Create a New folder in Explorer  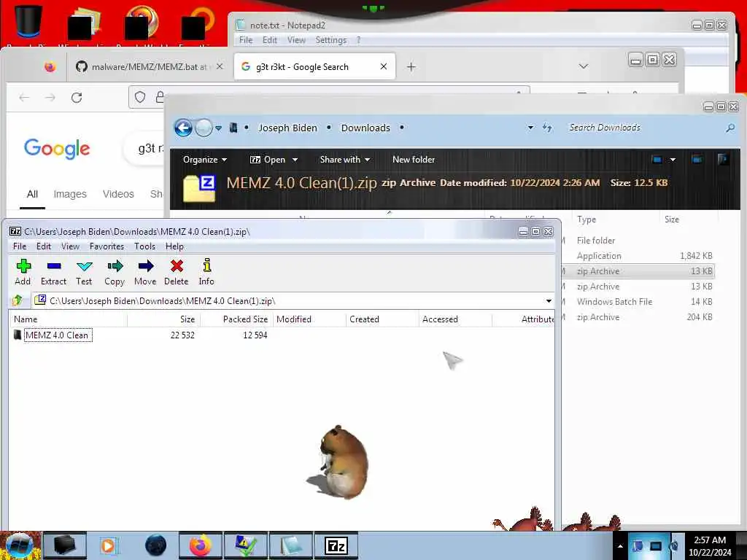[414, 160]
